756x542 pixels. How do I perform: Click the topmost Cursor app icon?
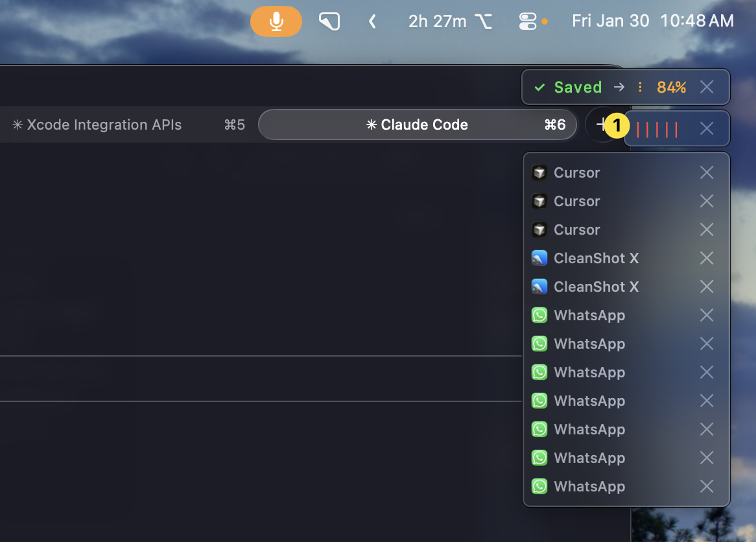click(x=539, y=172)
